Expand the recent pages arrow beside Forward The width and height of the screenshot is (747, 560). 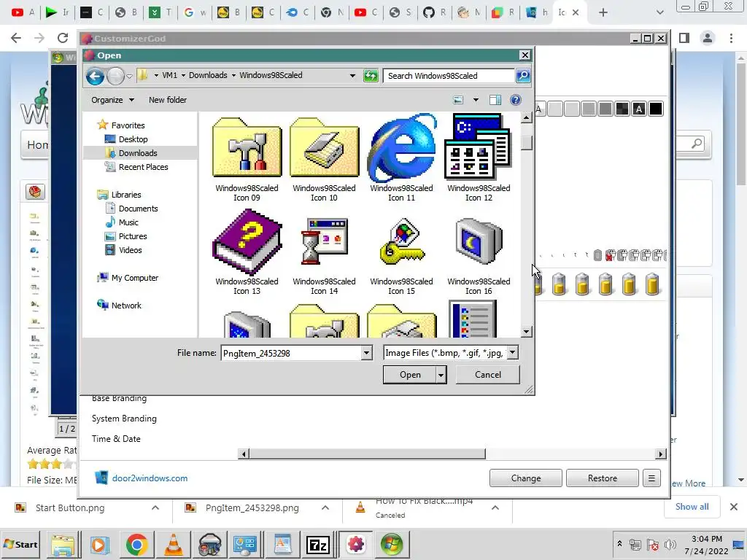coord(129,76)
